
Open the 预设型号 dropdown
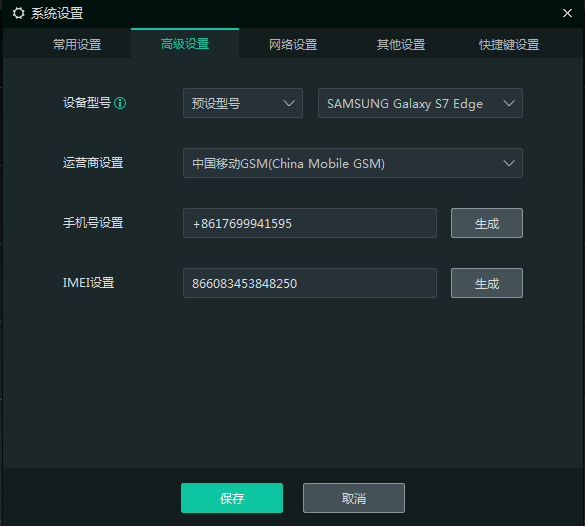[243, 103]
